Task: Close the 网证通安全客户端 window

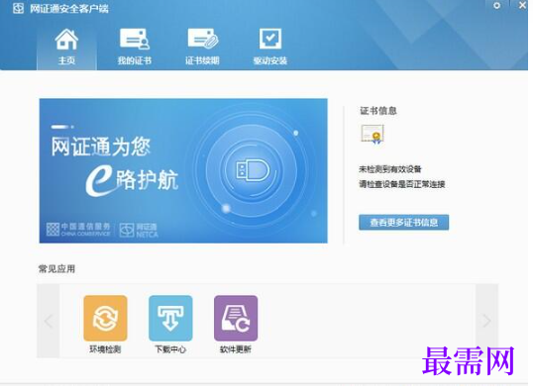Action: click(523, 5)
